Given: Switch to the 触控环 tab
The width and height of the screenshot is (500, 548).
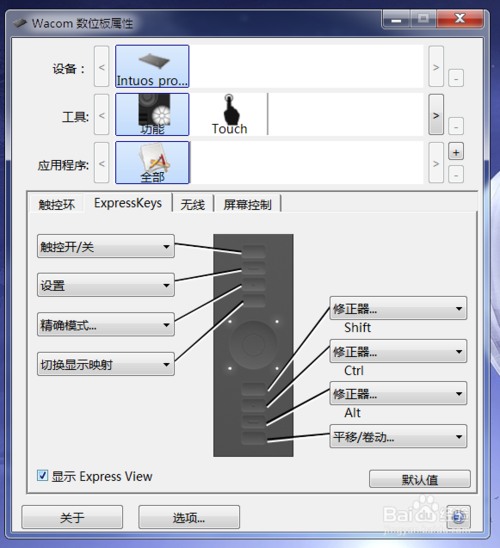Looking at the screenshot, I should [x=56, y=204].
